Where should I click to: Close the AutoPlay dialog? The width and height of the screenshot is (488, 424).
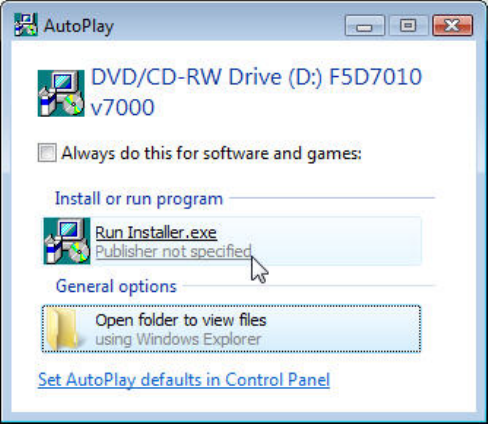[x=452, y=26]
